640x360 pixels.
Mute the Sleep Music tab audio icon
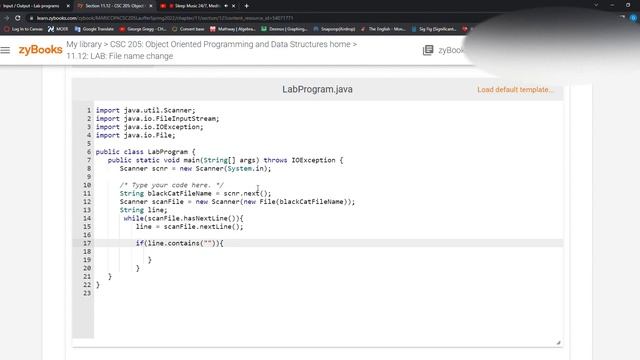[x=226, y=6]
